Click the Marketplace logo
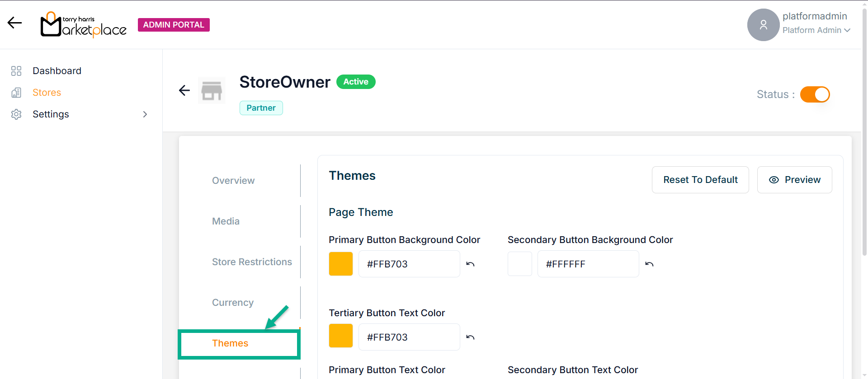The image size is (868, 379). click(84, 25)
